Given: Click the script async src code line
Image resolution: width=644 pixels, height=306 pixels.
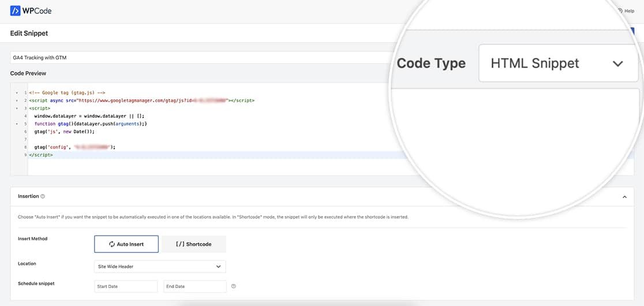Looking at the screenshot, I should tap(142, 100).
